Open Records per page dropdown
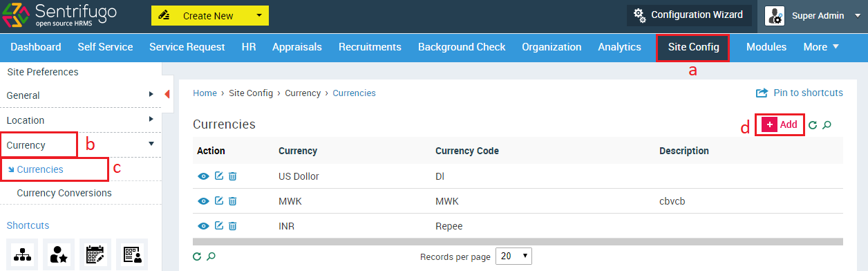Viewport: 868px width, 271px height. [x=514, y=256]
